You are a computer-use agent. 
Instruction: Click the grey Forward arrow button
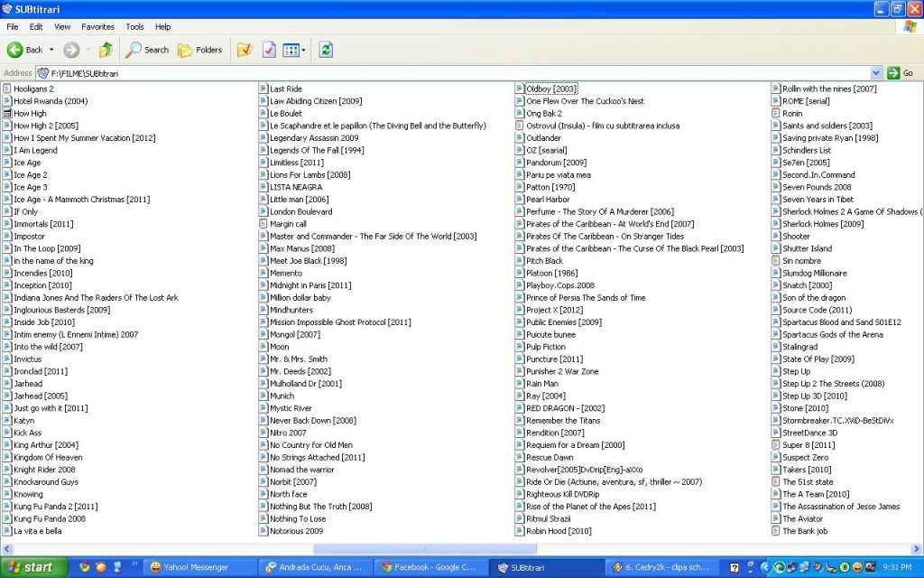[x=71, y=51]
